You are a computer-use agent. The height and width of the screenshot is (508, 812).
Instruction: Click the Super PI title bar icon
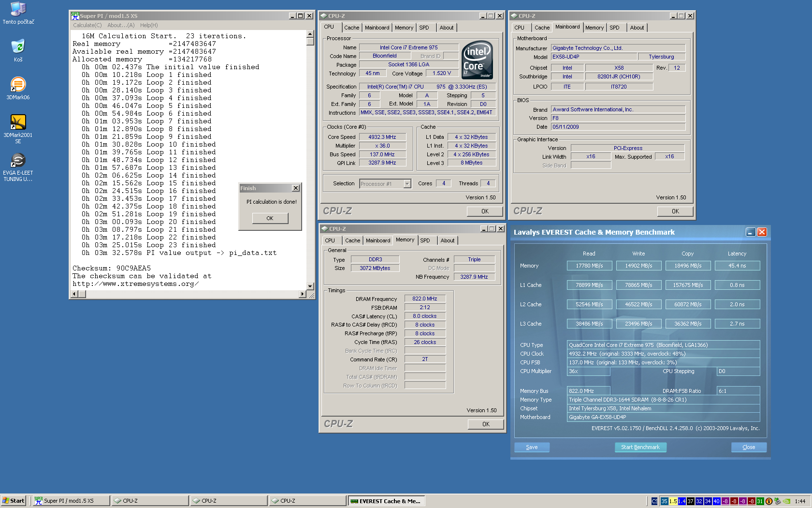[75, 16]
